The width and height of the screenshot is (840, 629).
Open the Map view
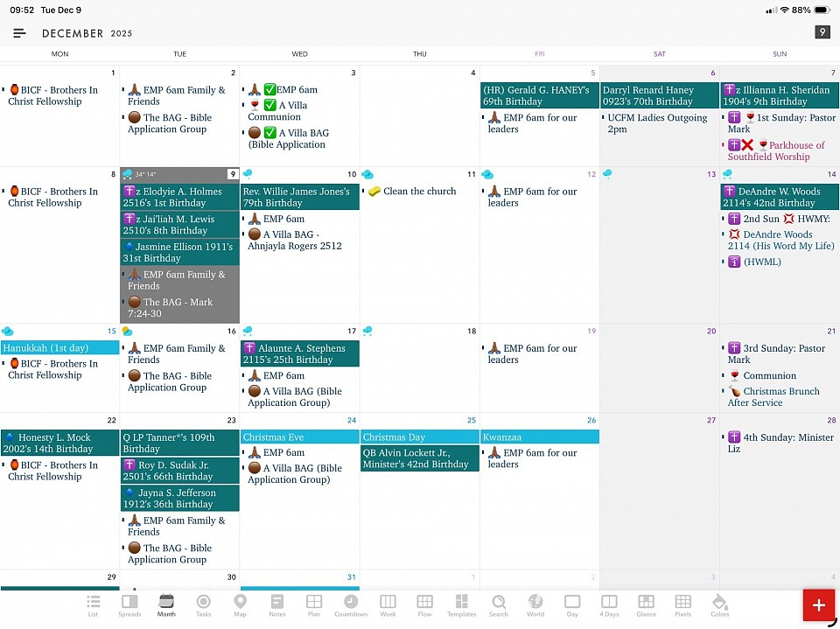click(x=240, y=605)
